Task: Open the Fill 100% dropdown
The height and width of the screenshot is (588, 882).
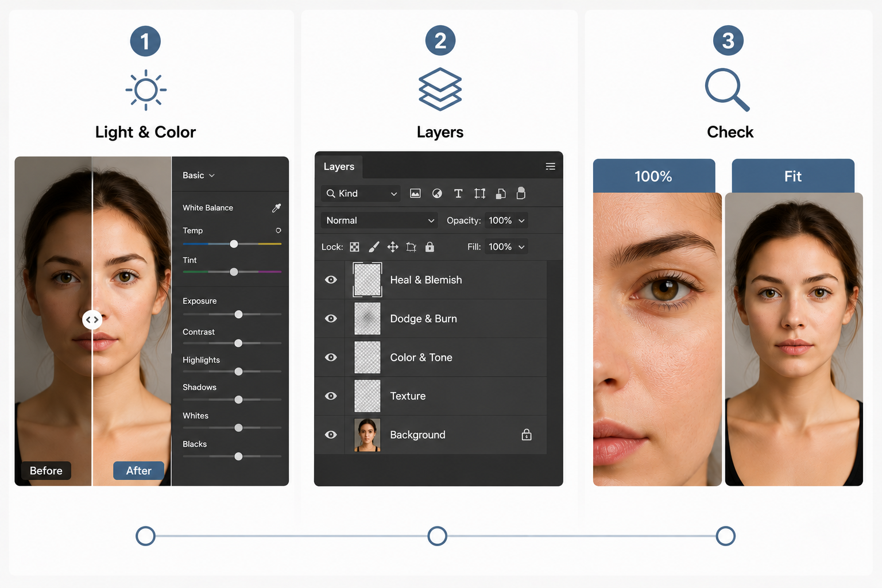Action: pos(506,247)
